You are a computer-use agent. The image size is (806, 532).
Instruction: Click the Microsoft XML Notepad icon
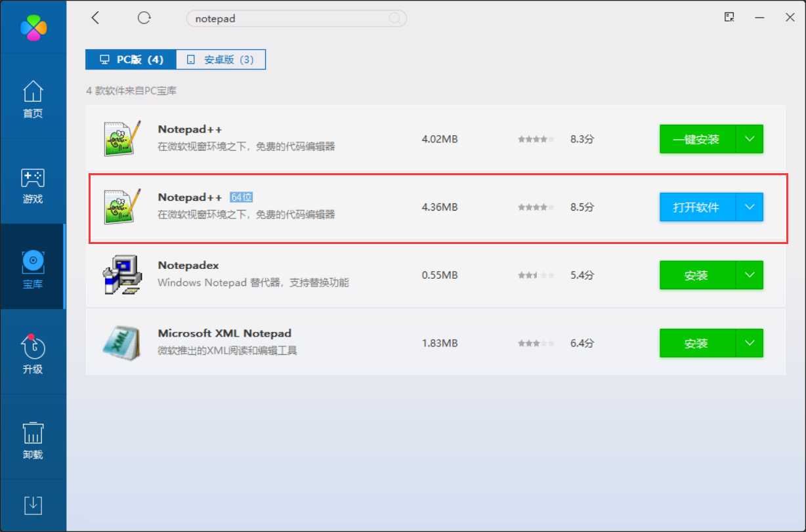(x=123, y=342)
